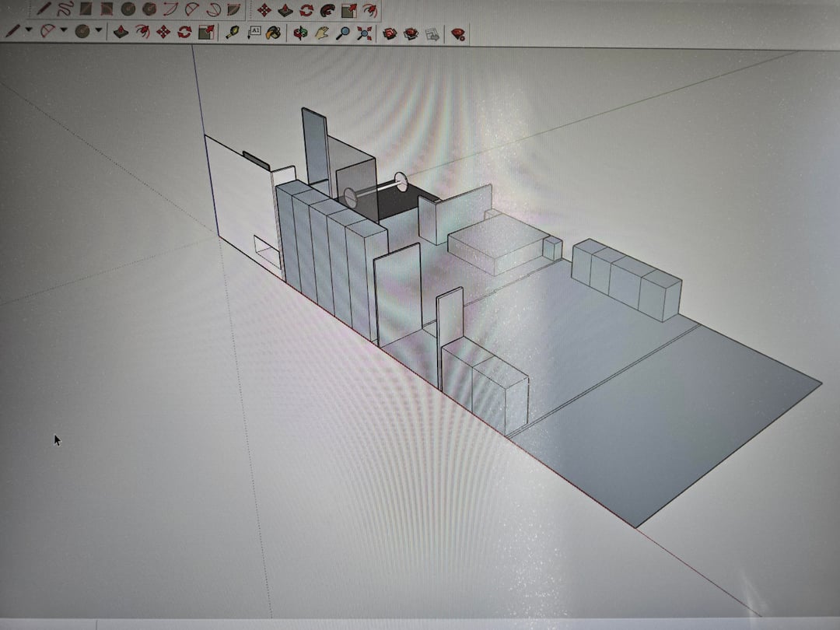Click the Text label tool
The width and height of the screenshot is (840, 630).
[254, 32]
